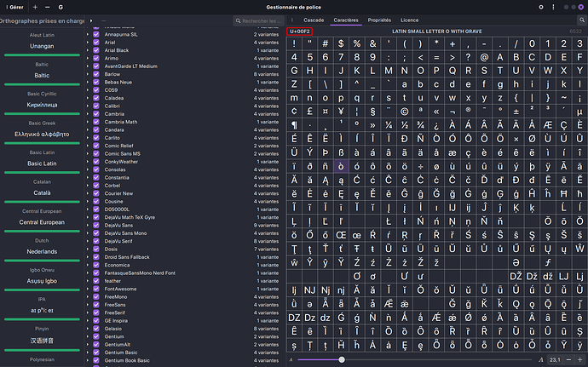Disable the Courier New checkbox
Image resolution: width=588 pixels, height=367 pixels.
pyautogui.click(x=96, y=193)
